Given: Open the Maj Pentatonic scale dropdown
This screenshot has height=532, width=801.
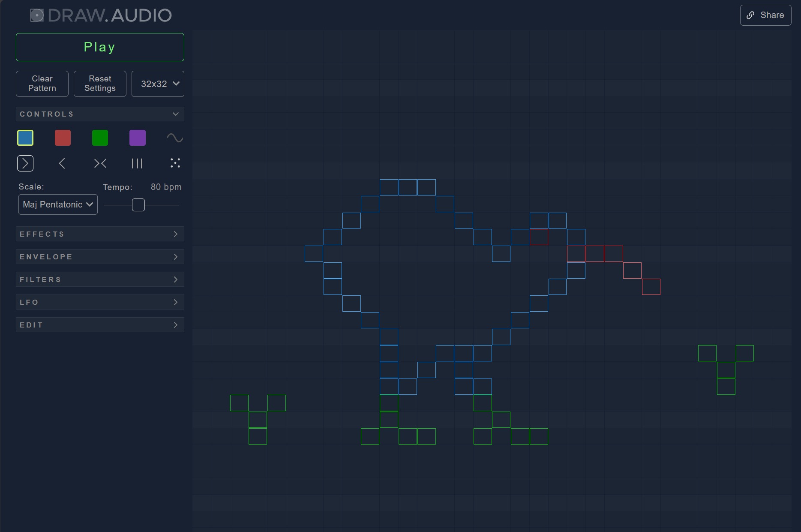Looking at the screenshot, I should point(58,204).
